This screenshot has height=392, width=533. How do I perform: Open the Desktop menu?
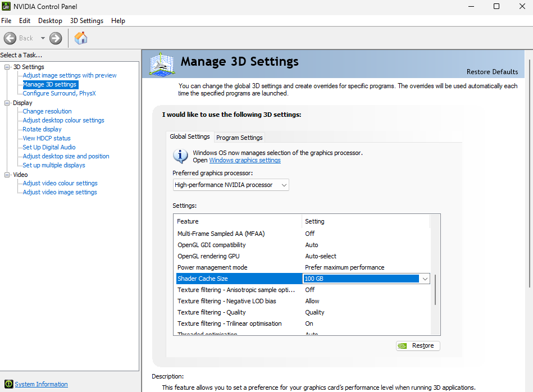click(x=50, y=21)
